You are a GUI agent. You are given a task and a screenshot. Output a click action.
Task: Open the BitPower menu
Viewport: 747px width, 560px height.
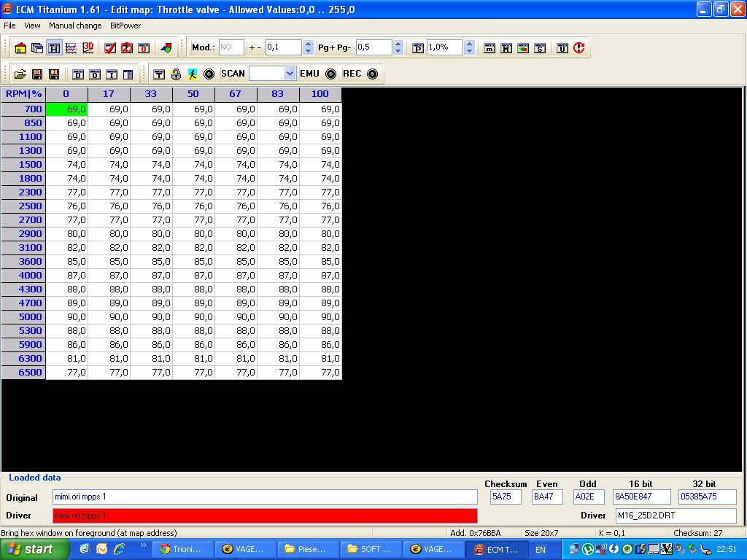pyautogui.click(x=125, y=26)
